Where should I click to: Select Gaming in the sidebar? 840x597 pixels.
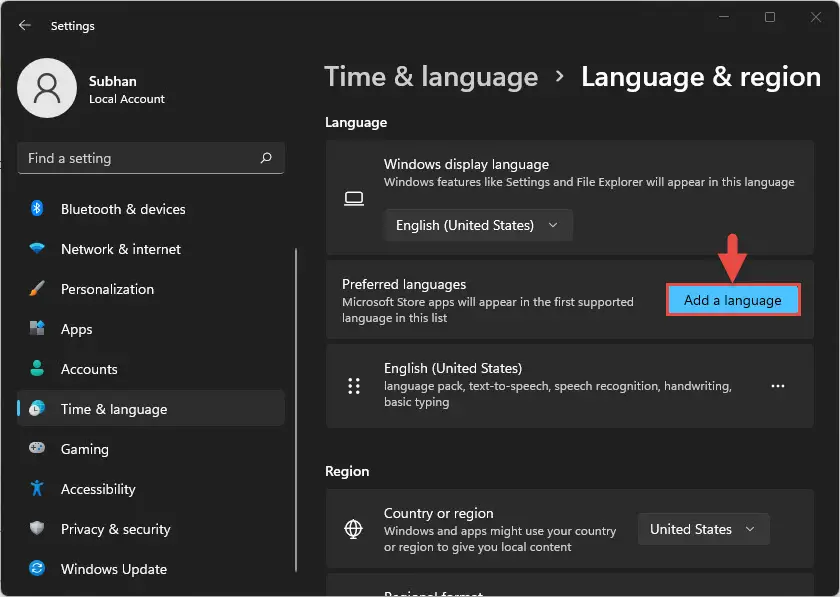point(151,449)
